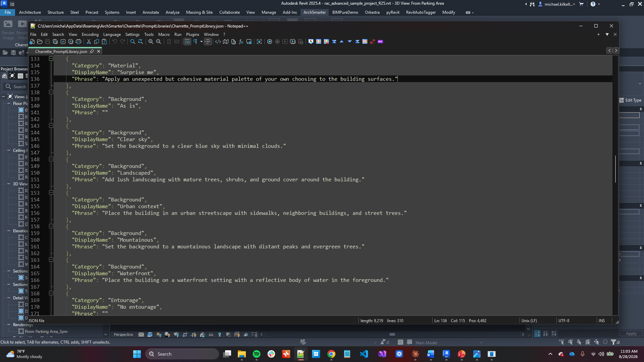
Task: Click the XML-style tag icon in toolbar
Action: click(x=218, y=42)
